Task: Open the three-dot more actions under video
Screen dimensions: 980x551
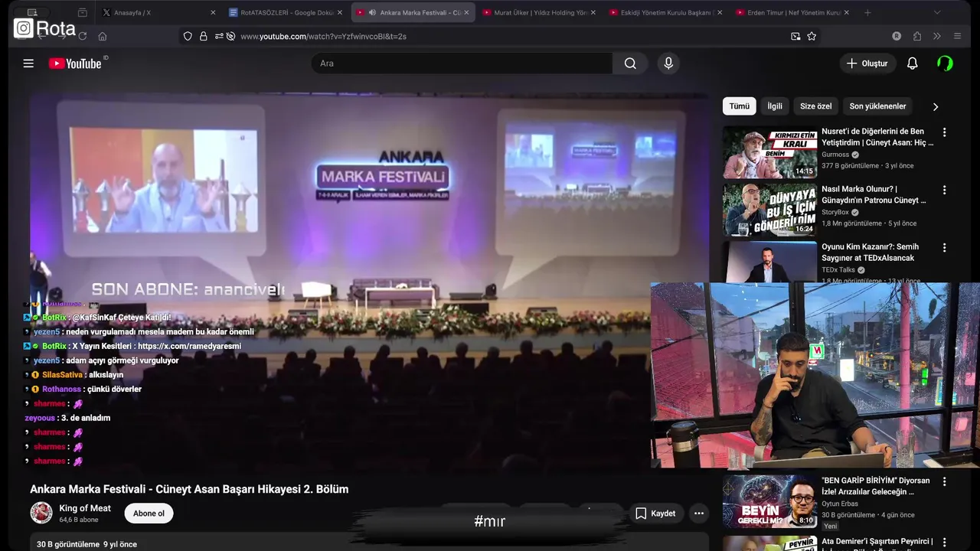Action: tap(698, 514)
